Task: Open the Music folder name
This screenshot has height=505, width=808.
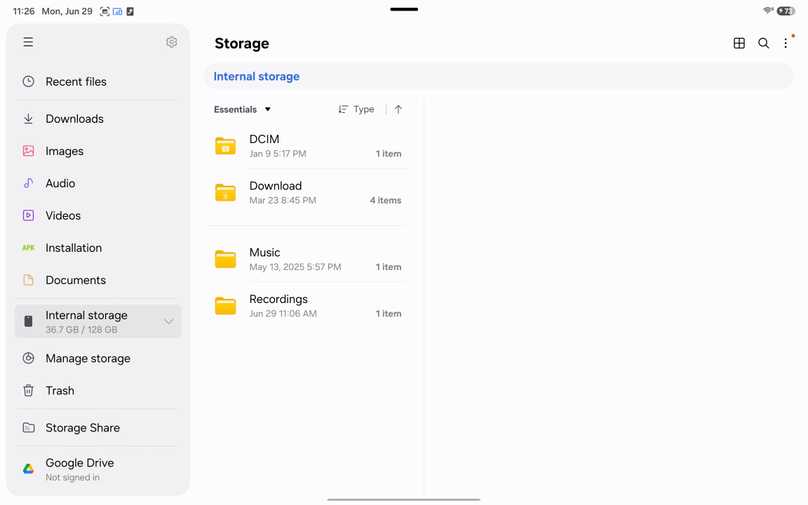Action: (265, 252)
